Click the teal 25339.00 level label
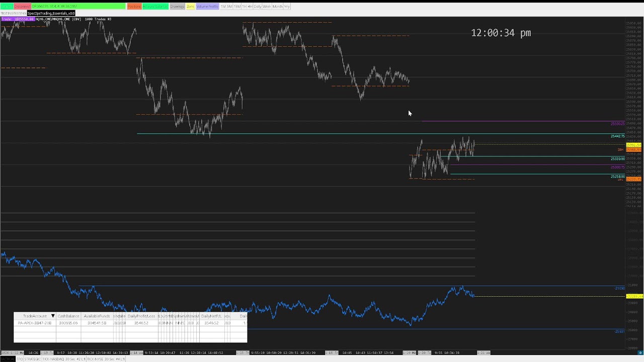 tap(617, 159)
